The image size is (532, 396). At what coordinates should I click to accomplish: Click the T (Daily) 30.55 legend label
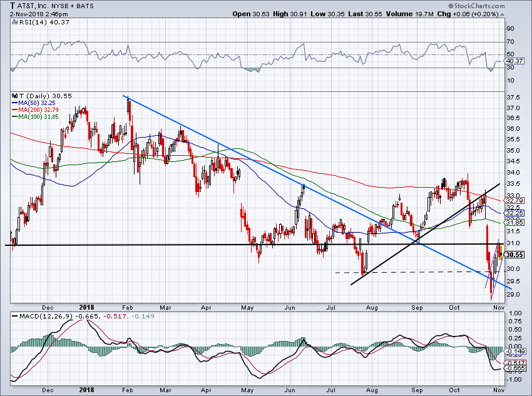46,96
